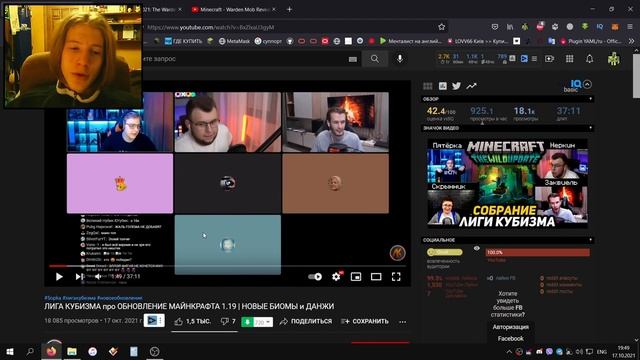Screen dimensions: 640x360
Task: Open the MetaMask bookmark
Action: click(234, 41)
